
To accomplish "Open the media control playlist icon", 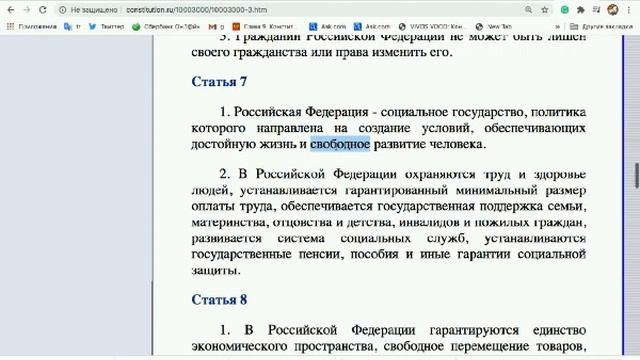I will pyautogui.click(x=596, y=10).
